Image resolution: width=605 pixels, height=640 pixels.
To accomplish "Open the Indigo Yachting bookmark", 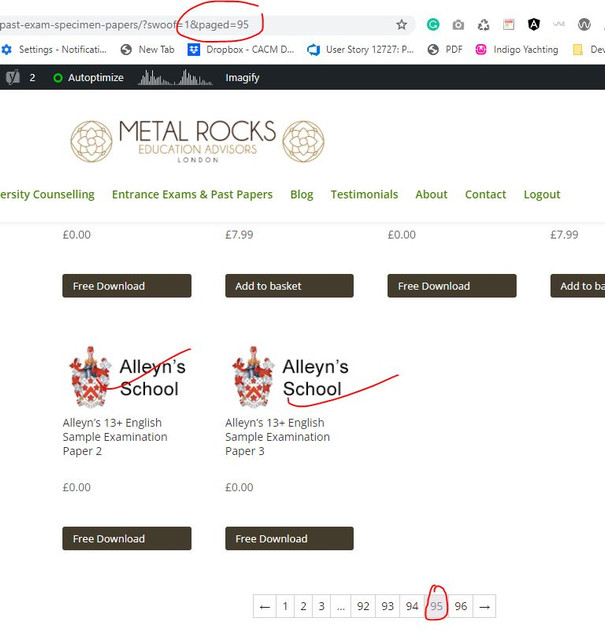I will click(x=517, y=50).
